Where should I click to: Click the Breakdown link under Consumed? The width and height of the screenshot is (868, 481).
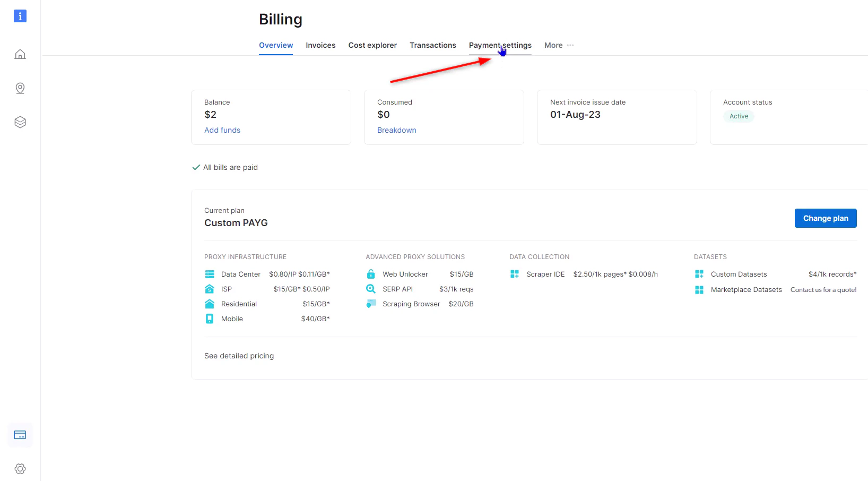tap(396, 130)
